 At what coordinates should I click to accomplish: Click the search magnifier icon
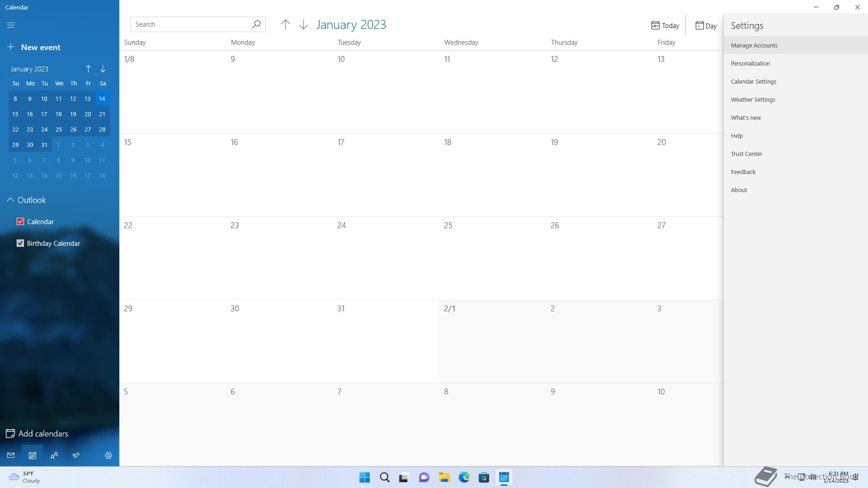tap(256, 24)
